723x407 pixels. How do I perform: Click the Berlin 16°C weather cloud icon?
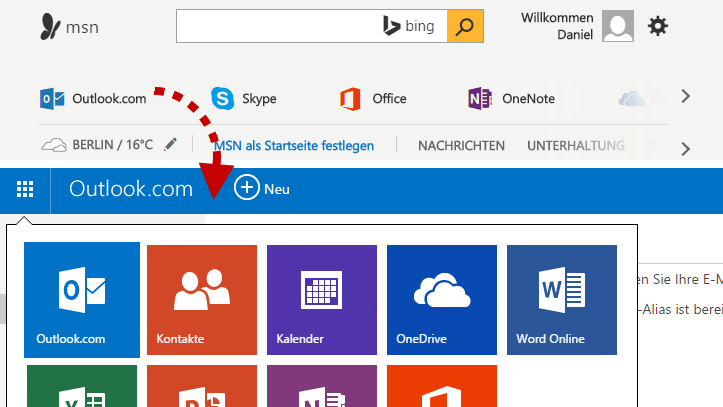[x=53, y=145]
